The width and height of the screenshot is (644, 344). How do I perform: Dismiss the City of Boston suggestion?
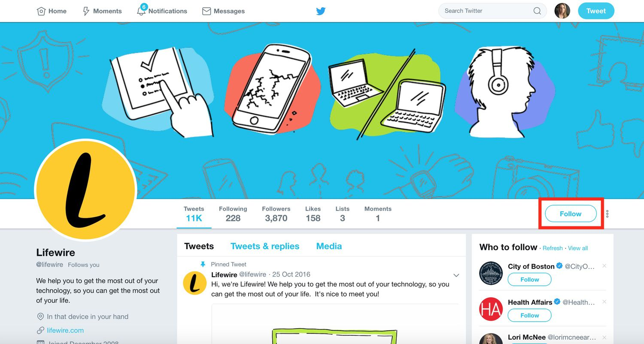[x=604, y=266]
